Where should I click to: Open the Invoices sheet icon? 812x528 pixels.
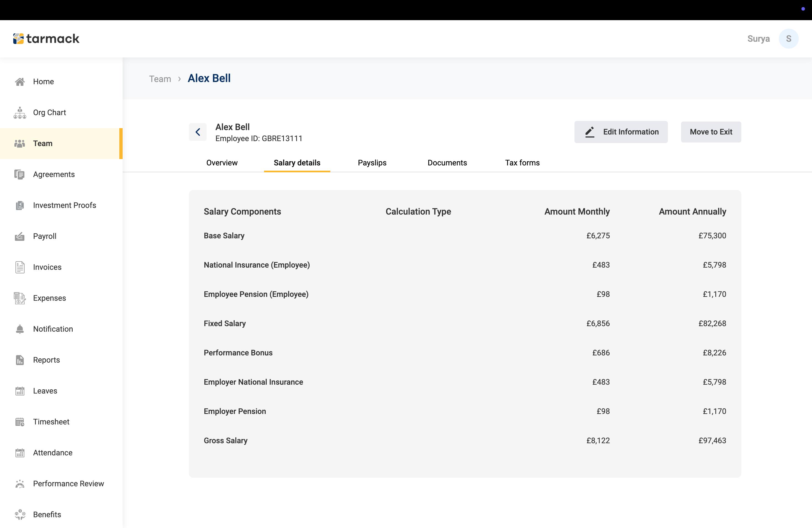(20, 267)
